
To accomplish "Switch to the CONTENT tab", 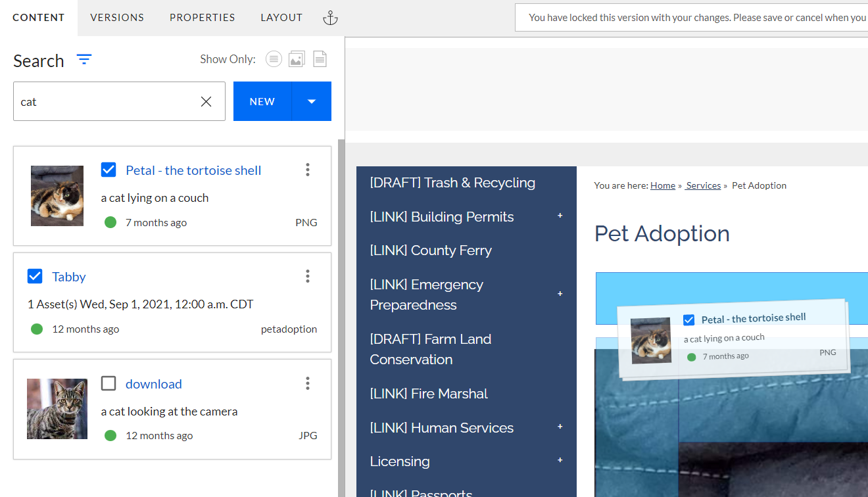I will pos(39,18).
